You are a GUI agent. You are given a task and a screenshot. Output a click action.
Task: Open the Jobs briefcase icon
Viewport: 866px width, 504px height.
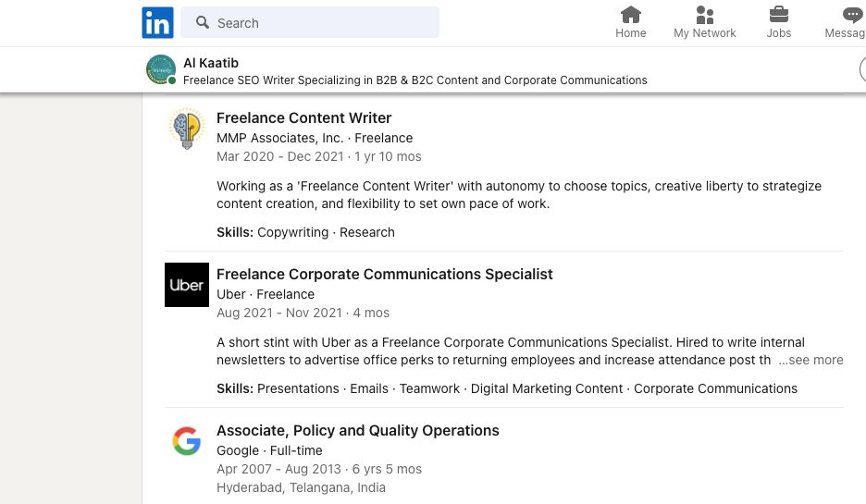click(x=778, y=15)
